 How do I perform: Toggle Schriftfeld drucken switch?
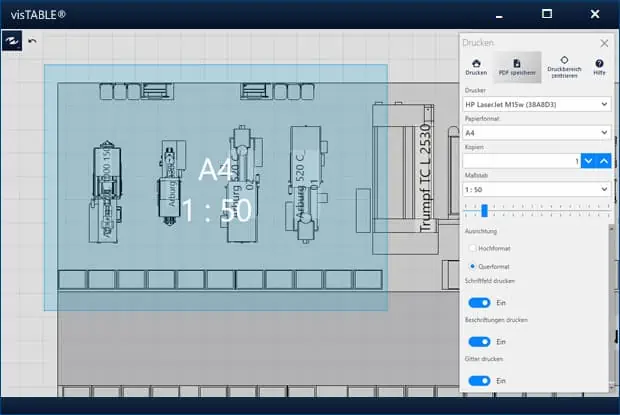click(479, 303)
